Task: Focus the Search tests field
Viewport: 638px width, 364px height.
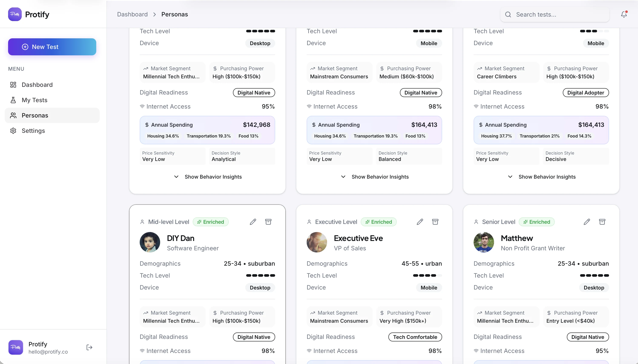Action: (555, 14)
